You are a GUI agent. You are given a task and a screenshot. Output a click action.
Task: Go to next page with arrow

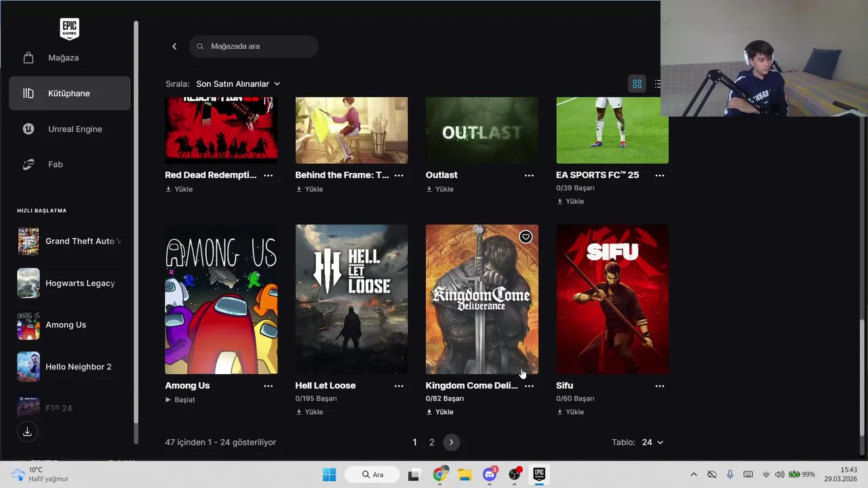pos(451,442)
